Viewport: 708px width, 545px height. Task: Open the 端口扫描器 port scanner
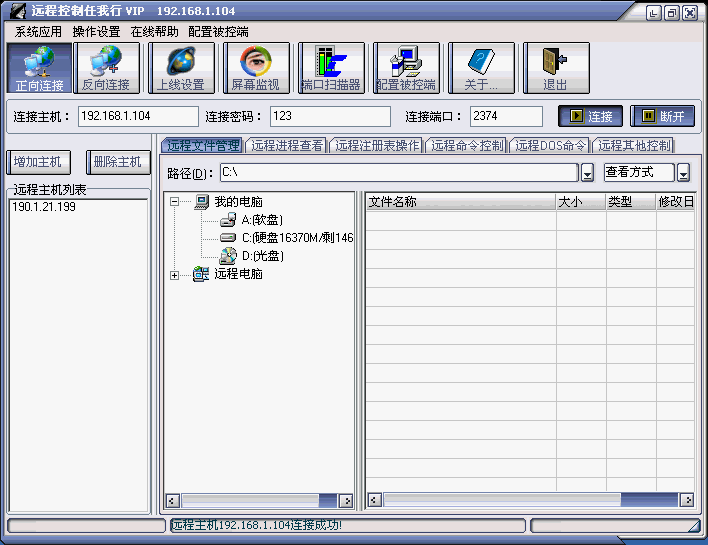[331, 68]
